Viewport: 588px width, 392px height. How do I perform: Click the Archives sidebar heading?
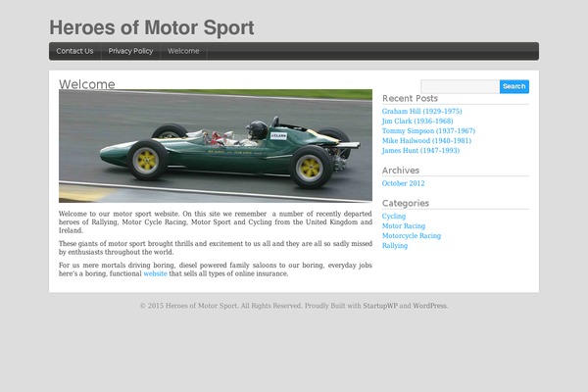click(401, 171)
